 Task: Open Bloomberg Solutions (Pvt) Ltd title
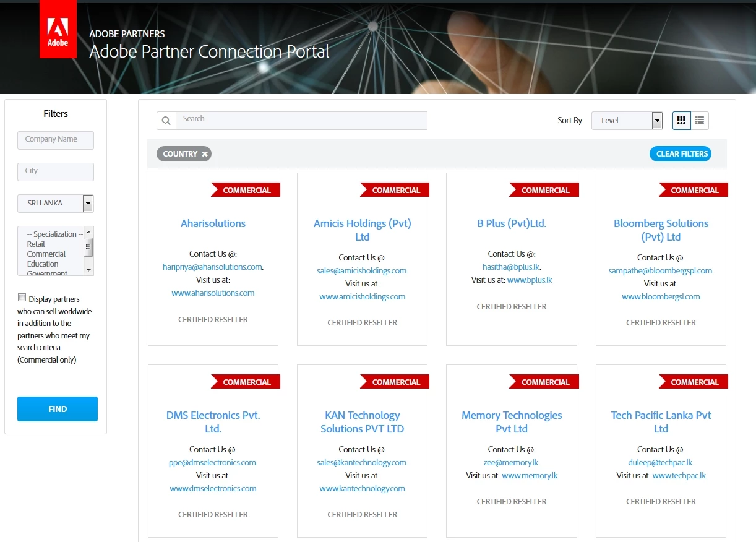[661, 230]
